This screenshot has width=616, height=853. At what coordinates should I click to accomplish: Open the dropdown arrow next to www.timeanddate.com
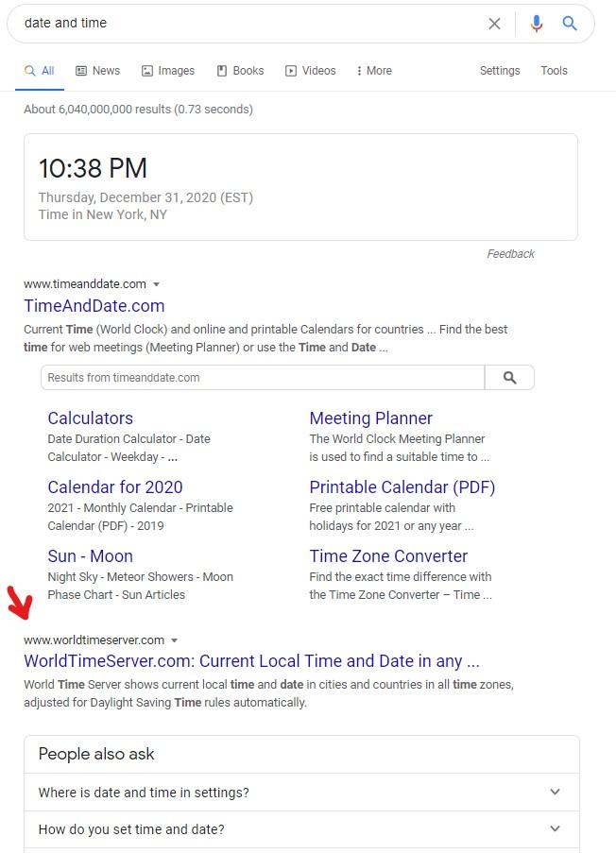coord(156,284)
